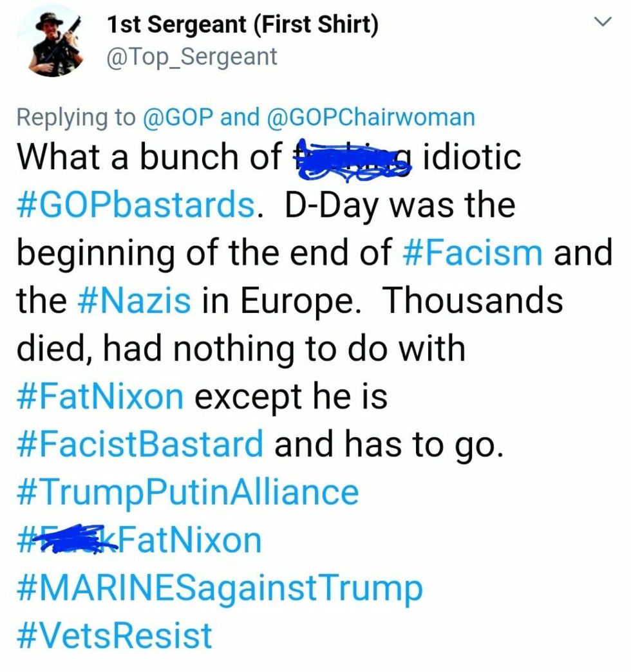The width and height of the screenshot is (631, 672).
Task: Open the #FacistBastard hashtag
Action: click(140, 443)
